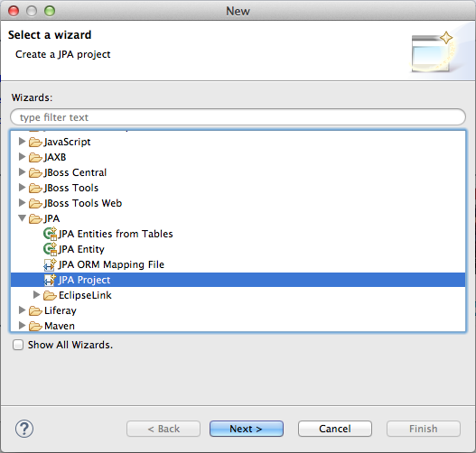Click the EclipseLink folder icon
The width and height of the screenshot is (476, 453).
[x=50, y=295]
